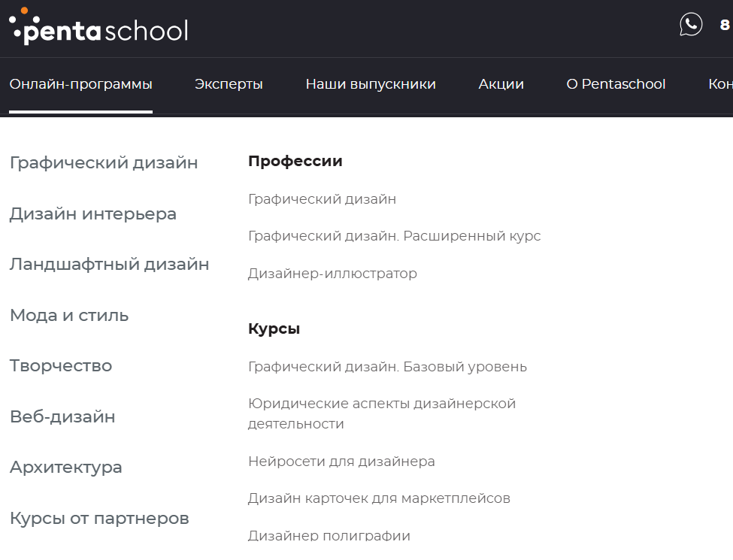
Task: Click the WhatsApp contact icon
Action: pyautogui.click(x=691, y=24)
